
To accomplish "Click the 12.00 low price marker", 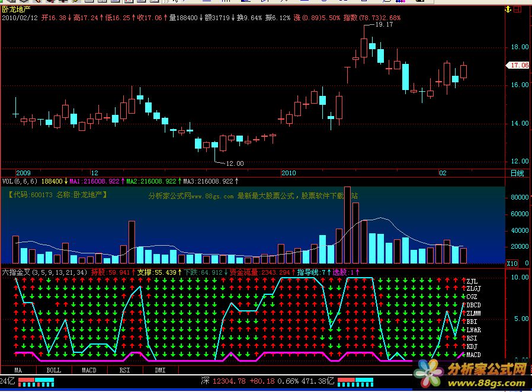I will (x=235, y=163).
